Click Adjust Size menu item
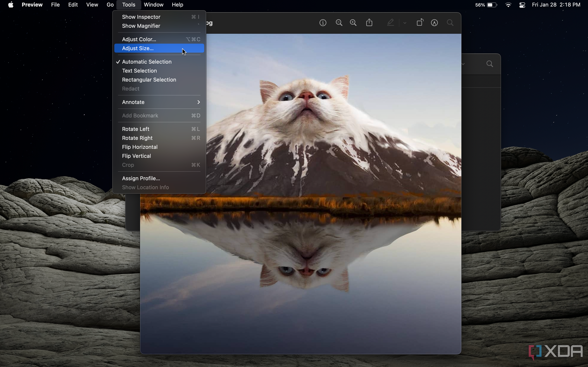The width and height of the screenshot is (588, 367). (138, 48)
